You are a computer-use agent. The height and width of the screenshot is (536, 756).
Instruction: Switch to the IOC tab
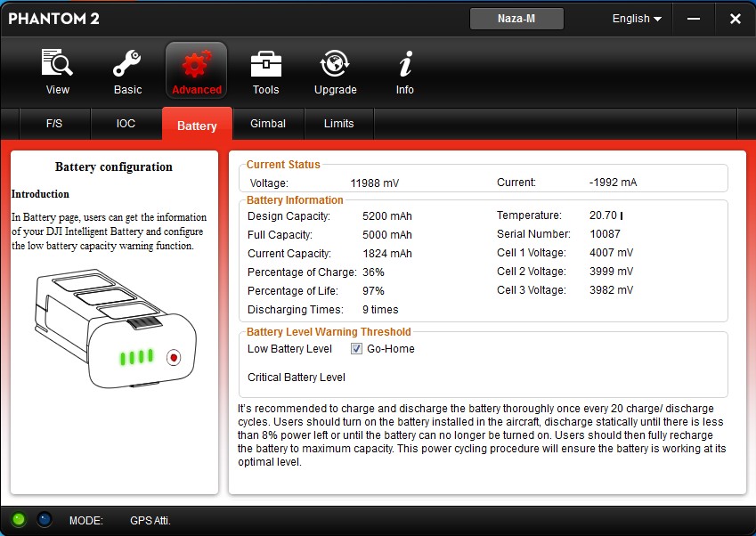pyautogui.click(x=126, y=124)
